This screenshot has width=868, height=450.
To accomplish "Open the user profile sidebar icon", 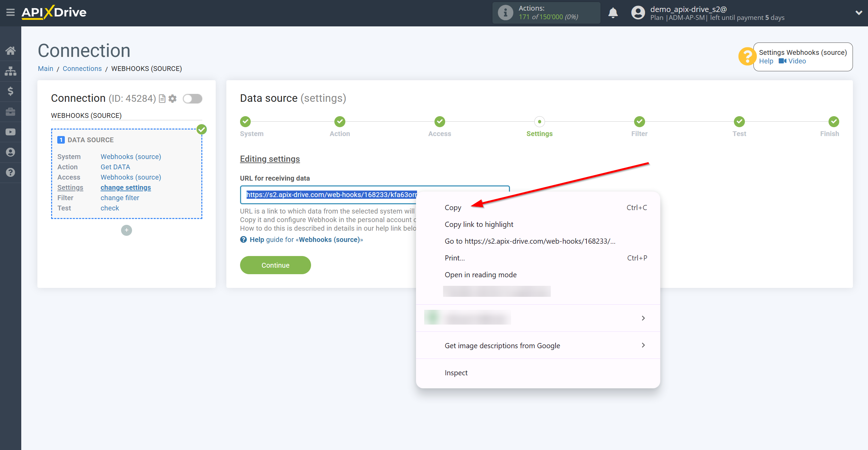I will point(11,152).
